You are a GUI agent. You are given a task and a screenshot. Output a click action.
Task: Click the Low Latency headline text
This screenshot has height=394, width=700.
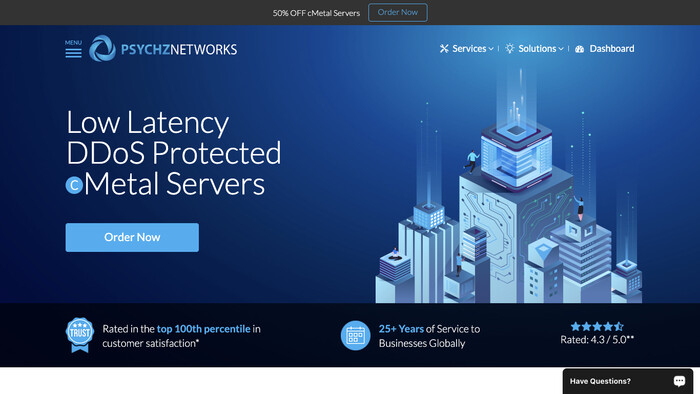[148, 122]
